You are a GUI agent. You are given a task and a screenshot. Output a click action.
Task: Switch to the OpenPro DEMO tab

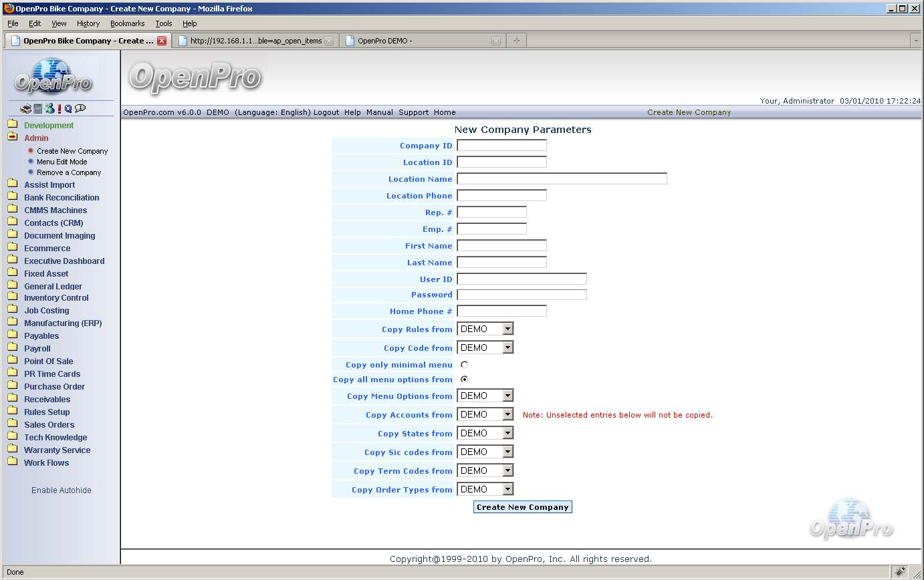(420, 41)
